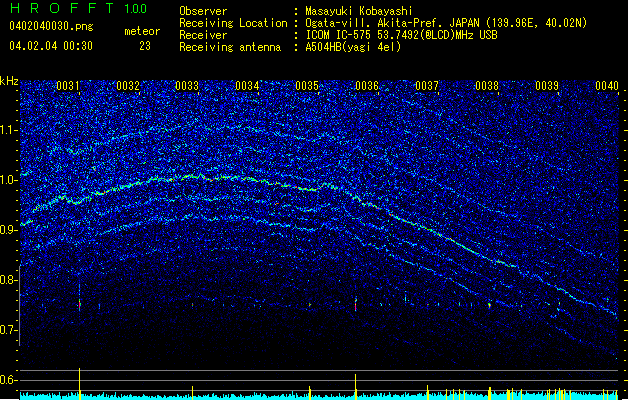Click the 0039 time marker
The image size is (629, 400).
pyautogui.click(x=547, y=86)
